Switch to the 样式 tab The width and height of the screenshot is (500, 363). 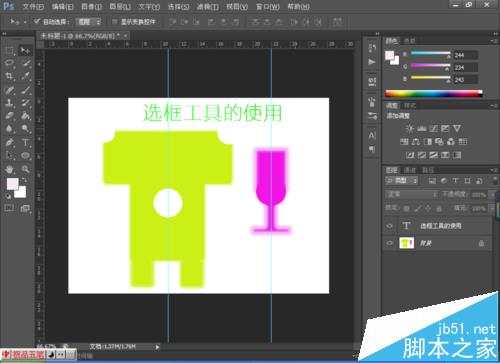[410, 105]
